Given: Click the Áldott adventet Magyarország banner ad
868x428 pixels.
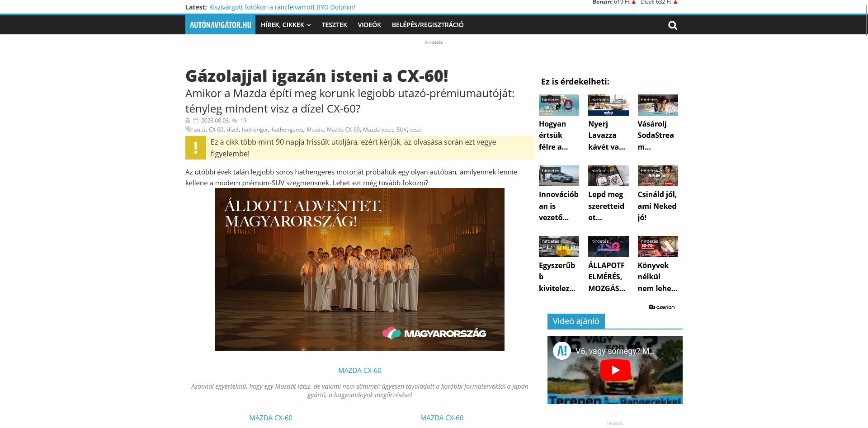Looking at the screenshot, I should pyautogui.click(x=360, y=269).
